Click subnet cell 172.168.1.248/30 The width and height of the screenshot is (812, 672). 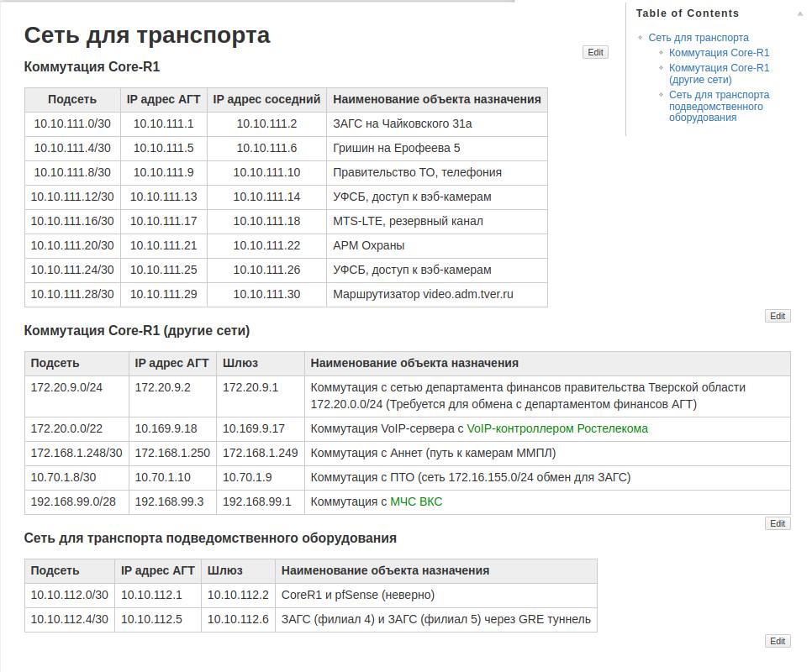click(x=76, y=453)
